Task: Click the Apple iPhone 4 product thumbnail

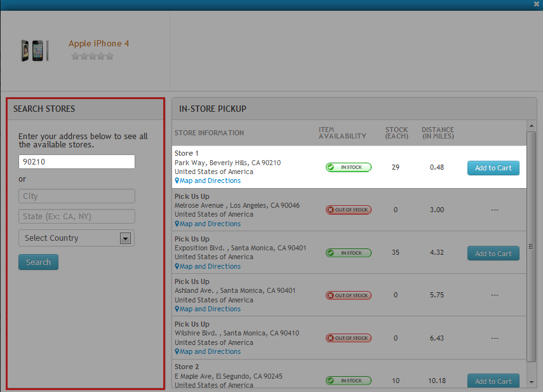Action: 35,51
